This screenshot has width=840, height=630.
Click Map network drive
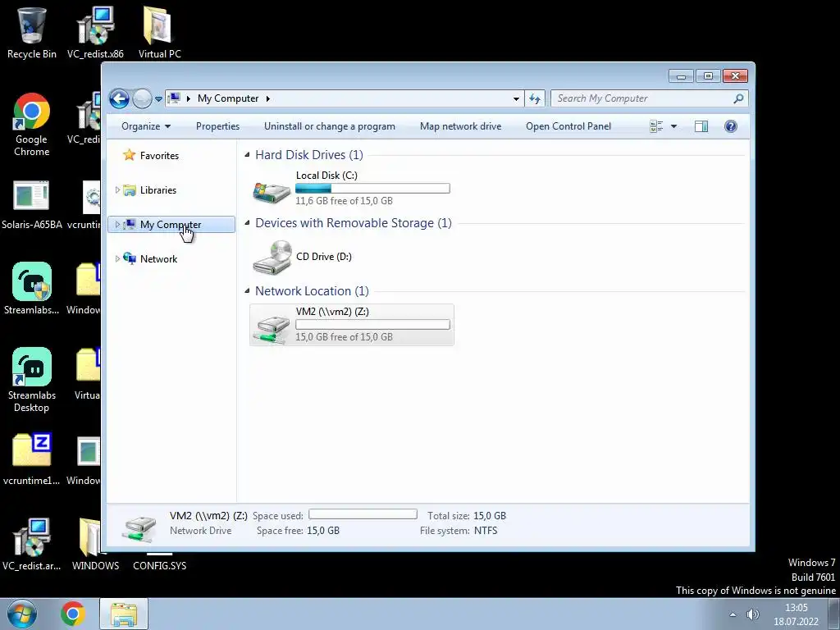point(461,126)
